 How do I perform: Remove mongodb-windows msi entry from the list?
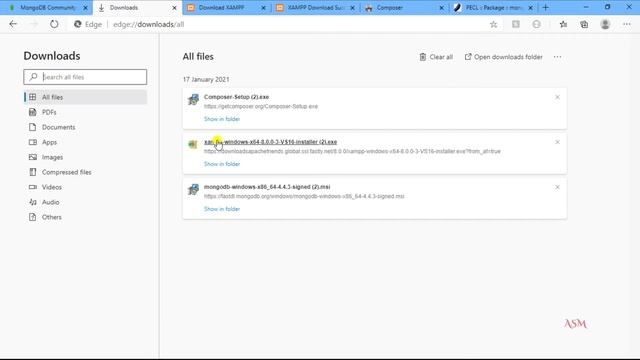(x=557, y=187)
